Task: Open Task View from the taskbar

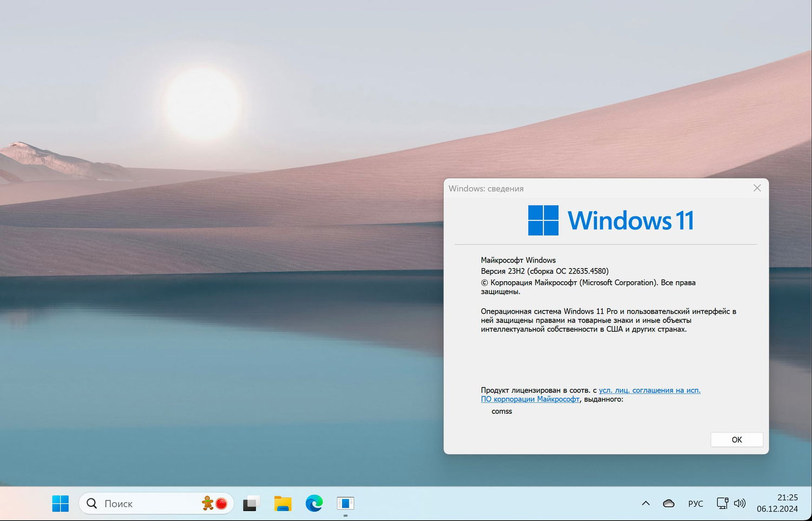Action: pyautogui.click(x=251, y=503)
